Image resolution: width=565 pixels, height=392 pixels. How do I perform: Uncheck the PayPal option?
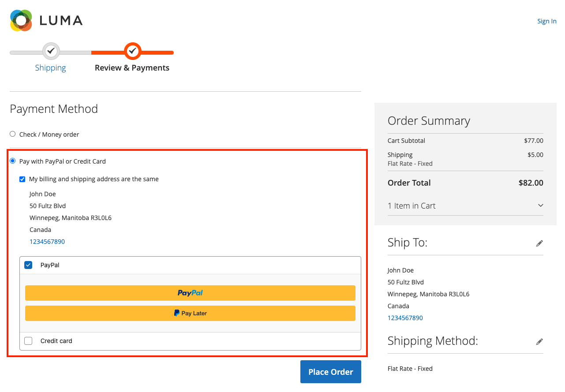click(x=28, y=265)
